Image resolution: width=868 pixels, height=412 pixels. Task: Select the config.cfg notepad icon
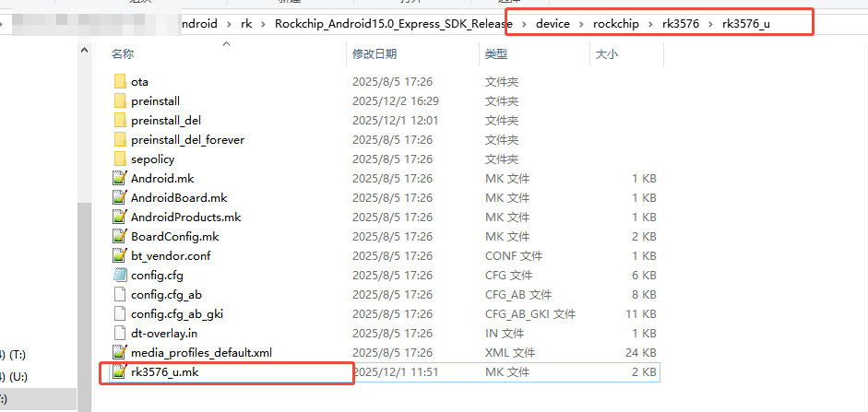120,276
